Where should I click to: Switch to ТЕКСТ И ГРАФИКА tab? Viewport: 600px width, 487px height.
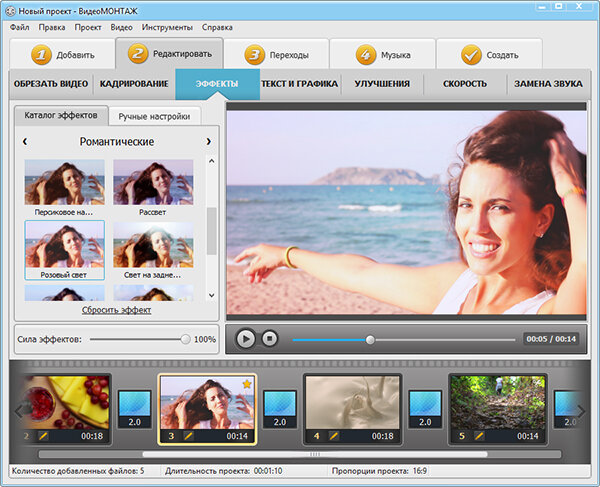pyautogui.click(x=300, y=84)
